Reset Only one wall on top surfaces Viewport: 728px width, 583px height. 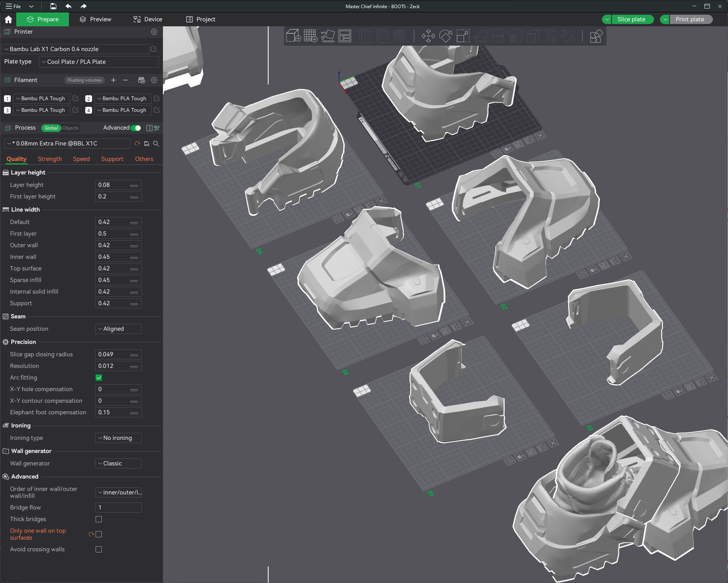pyautogui.click(x=91, y=534)
